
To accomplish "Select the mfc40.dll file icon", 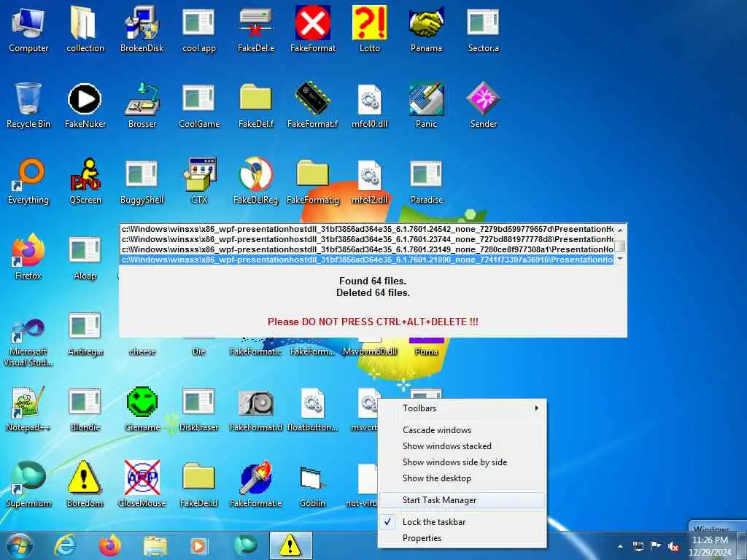I will click(369, 105).
